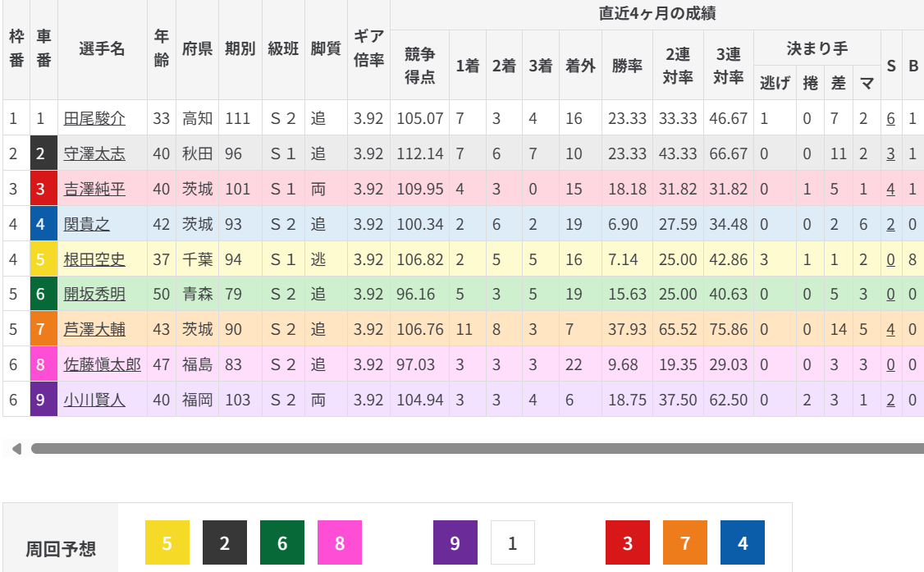Click purple number 9 badge in lap prediction
This screenshot has width=924, height=572.
tap(455, 542)
